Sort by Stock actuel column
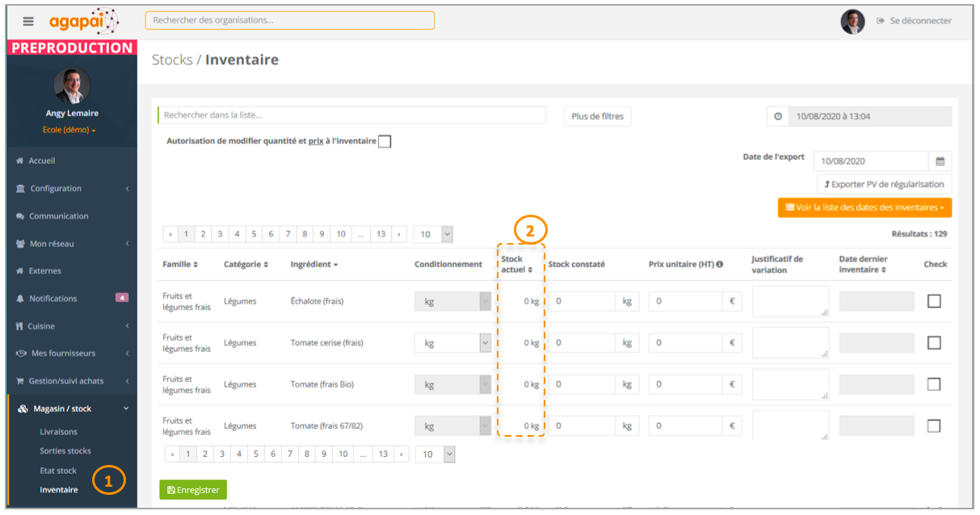This screenshot has width=980, height=515. (516, 264)
